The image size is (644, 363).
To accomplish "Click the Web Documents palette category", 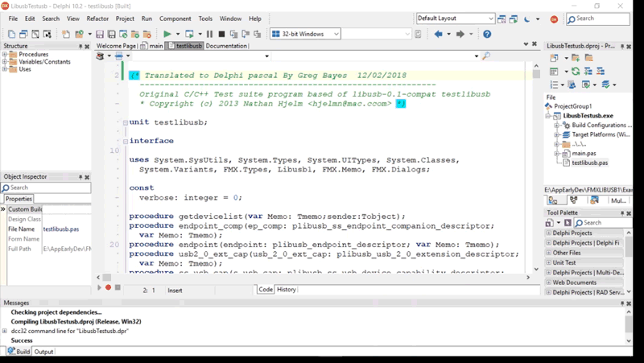I will (574, 283).
